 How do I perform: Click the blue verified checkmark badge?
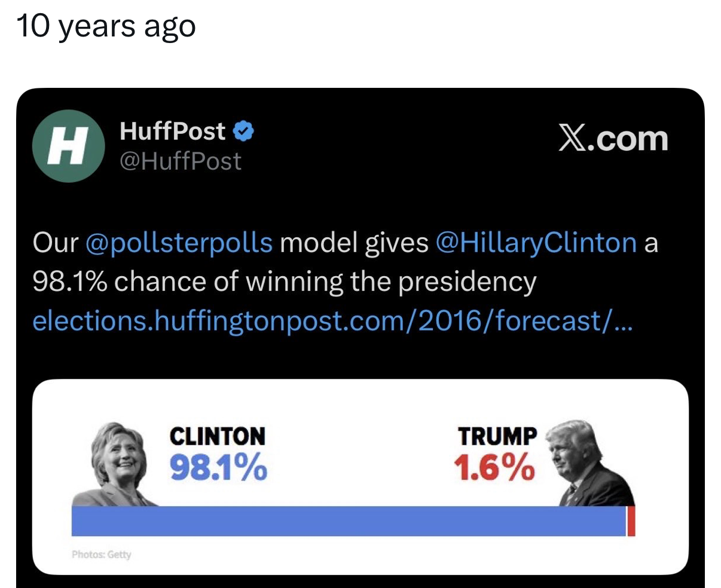pos(243,131)
